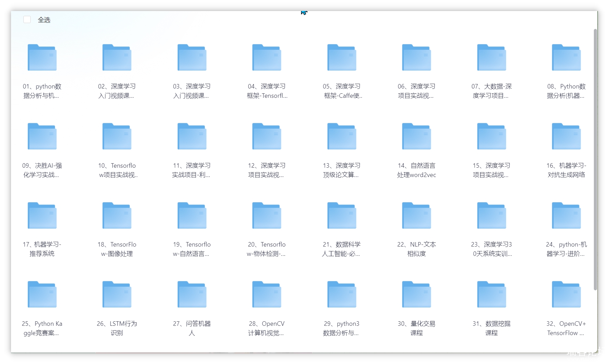Screen dimensions: 609x364
Task: Click the vertical scrollbar thumb
Action: coord(595,159)
